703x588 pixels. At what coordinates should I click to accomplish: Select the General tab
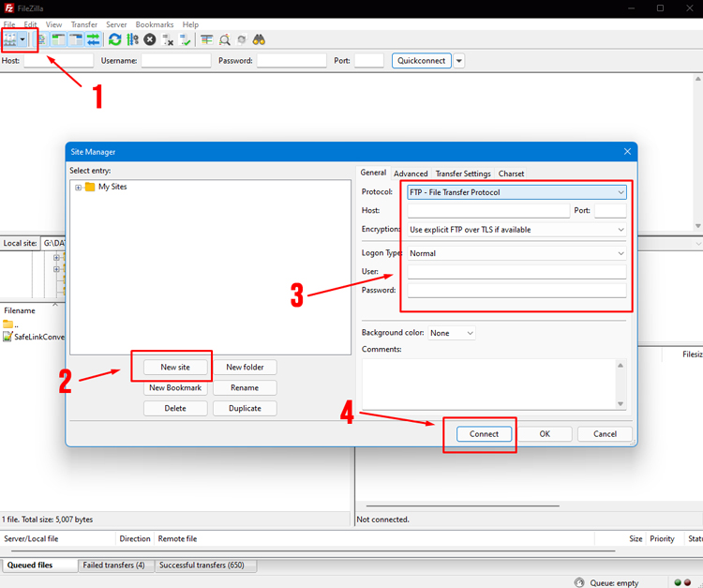373,173
